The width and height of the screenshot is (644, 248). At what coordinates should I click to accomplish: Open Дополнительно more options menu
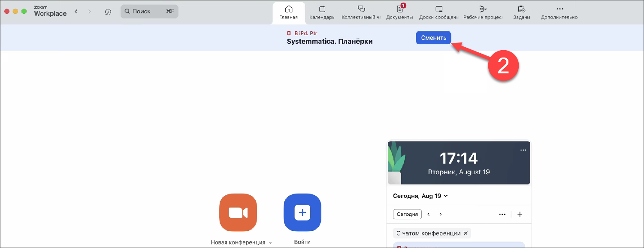click(559, 12)
